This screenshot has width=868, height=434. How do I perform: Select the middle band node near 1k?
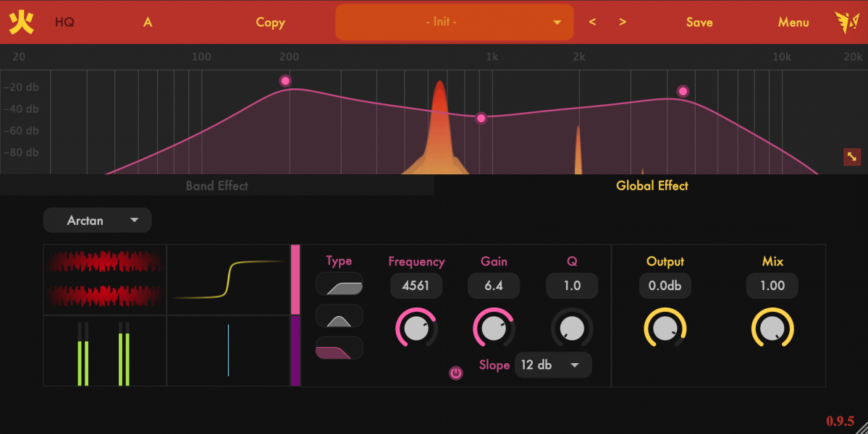pos(481,118)
